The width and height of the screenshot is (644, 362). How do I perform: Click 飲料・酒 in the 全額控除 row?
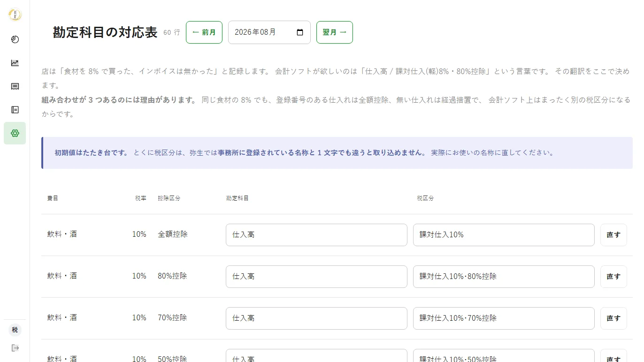[x=62, y=234]
